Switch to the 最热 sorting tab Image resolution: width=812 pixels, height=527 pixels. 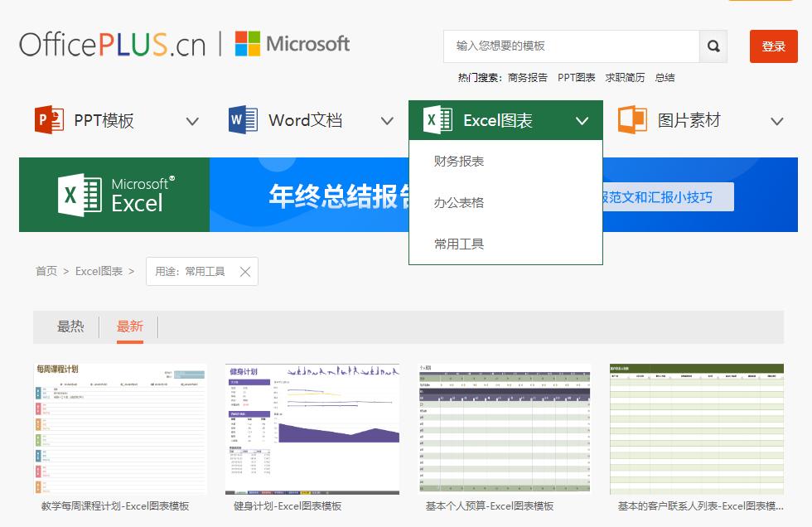click(x=71, y=326)
